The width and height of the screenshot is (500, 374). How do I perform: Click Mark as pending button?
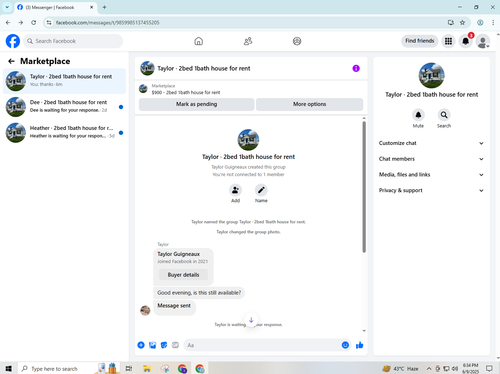(196, 104)
